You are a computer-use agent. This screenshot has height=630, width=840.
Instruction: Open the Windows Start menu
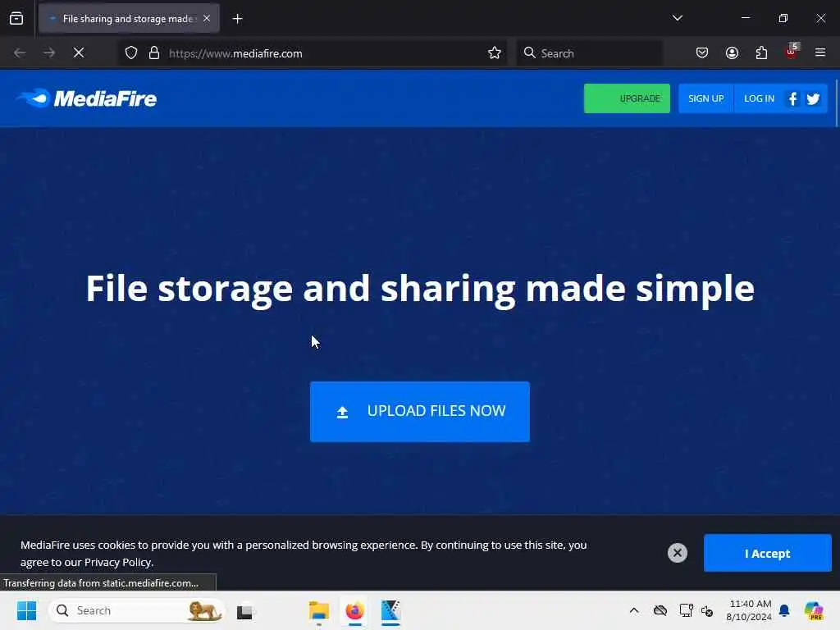coord(27,610)
